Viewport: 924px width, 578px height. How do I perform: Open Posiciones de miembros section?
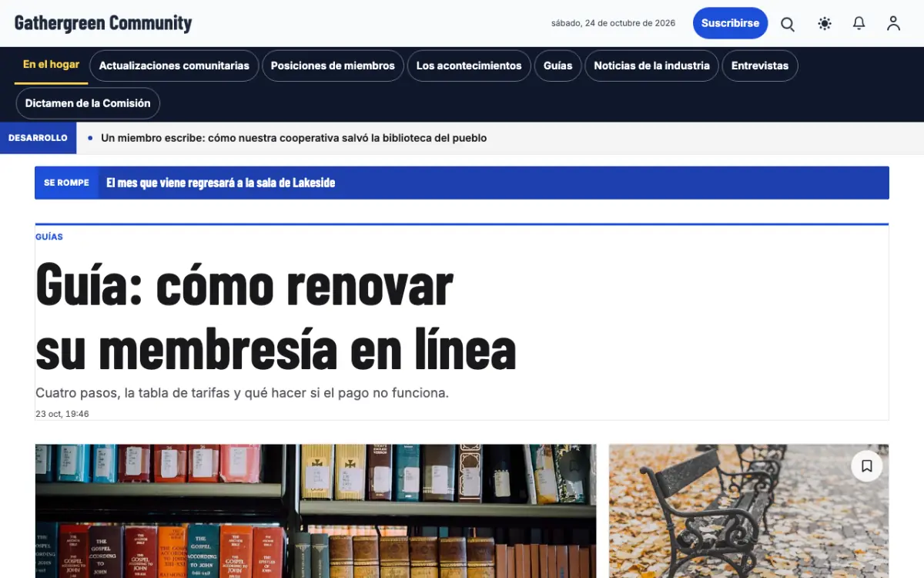coord(333,66)
